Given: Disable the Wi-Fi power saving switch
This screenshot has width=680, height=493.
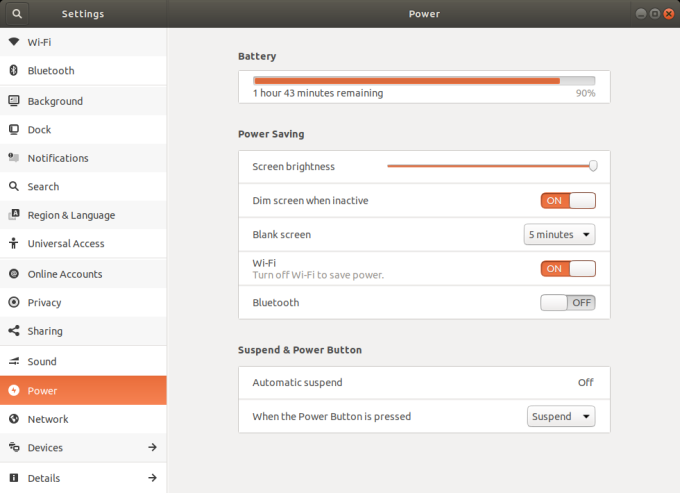Looking at the screenshot, I should tap(567, 268).
